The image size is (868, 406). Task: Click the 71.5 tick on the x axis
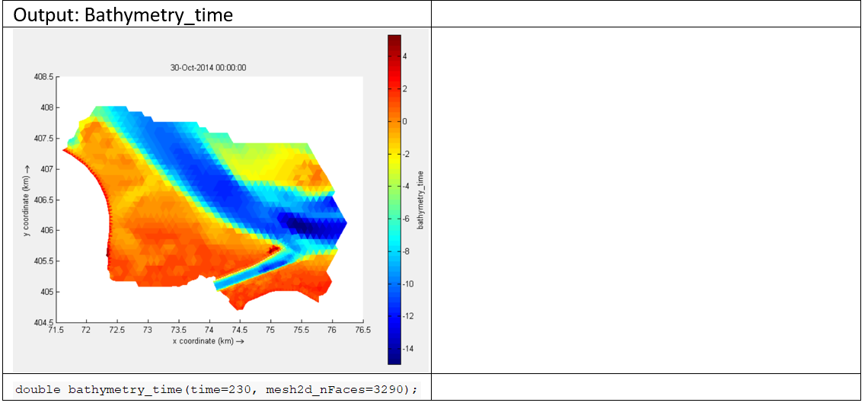55,331
